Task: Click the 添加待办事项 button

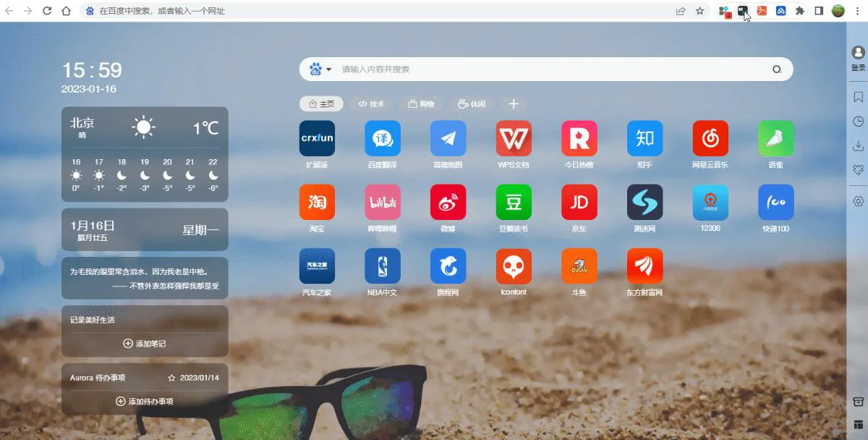Action: tap(145, 402)
